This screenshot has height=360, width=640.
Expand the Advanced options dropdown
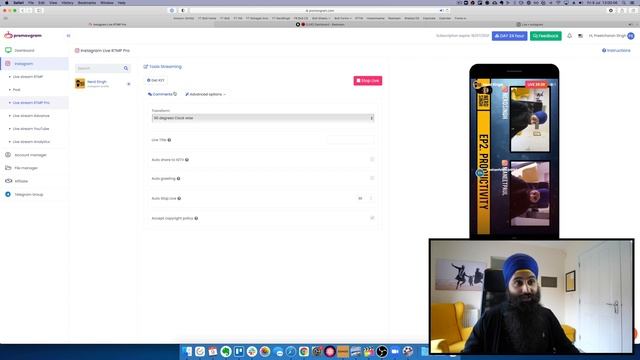(205, 94)
